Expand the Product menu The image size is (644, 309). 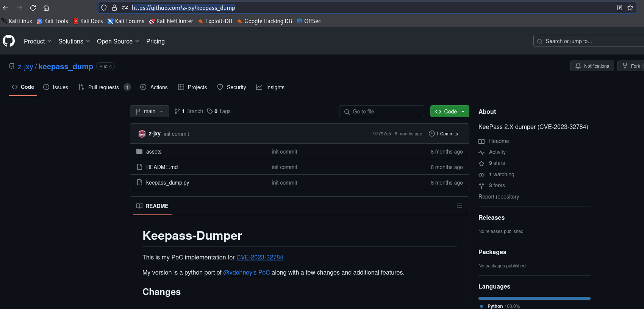[38, 41]
